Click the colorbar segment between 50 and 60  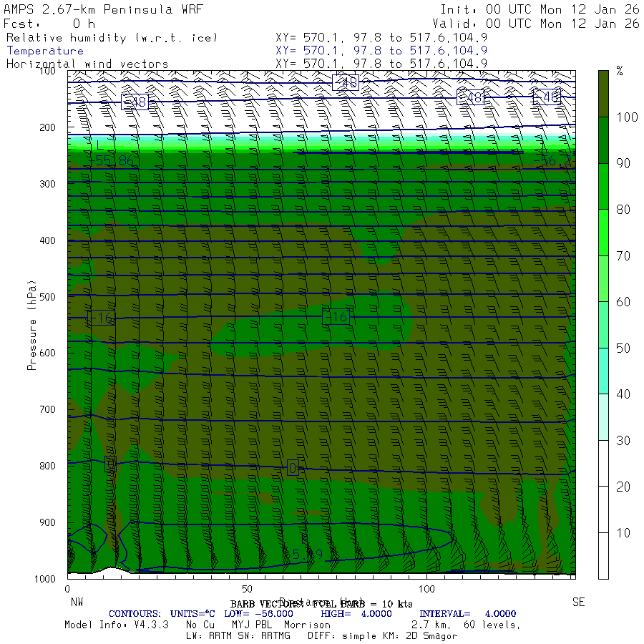603,325
